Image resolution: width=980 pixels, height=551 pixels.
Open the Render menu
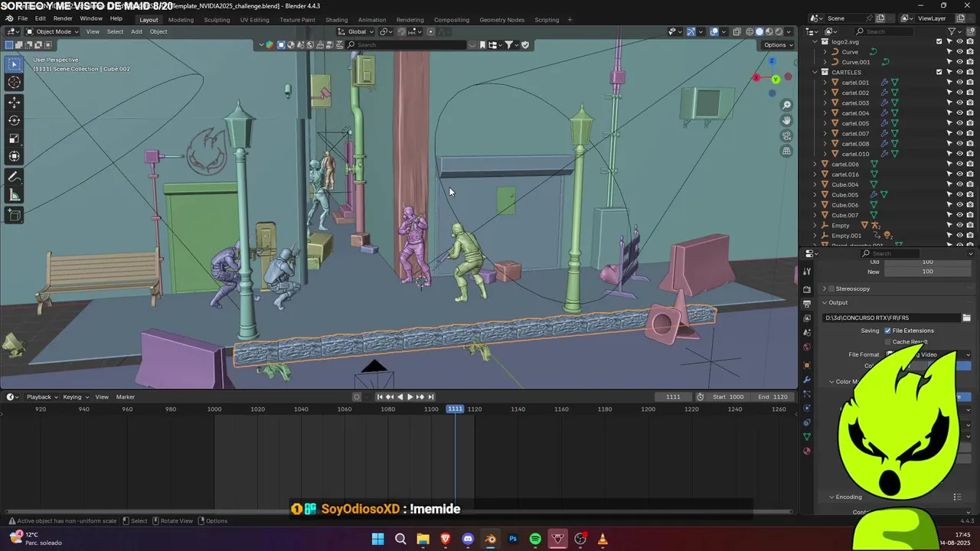pos(63,18)
